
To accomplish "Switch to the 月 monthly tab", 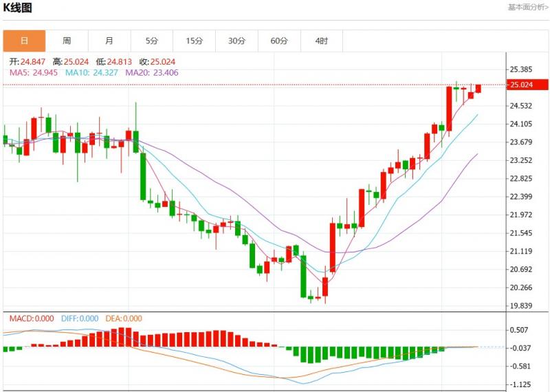I will 109,41.
